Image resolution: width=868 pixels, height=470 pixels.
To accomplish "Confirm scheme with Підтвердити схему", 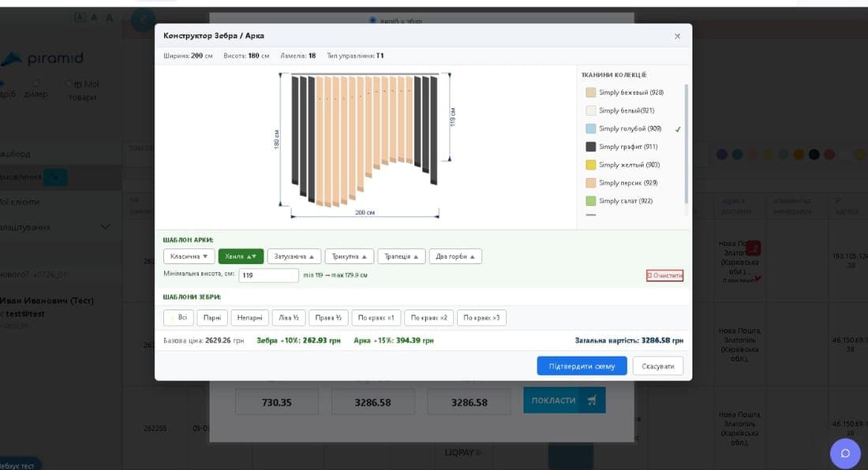I will coord(582,366).
